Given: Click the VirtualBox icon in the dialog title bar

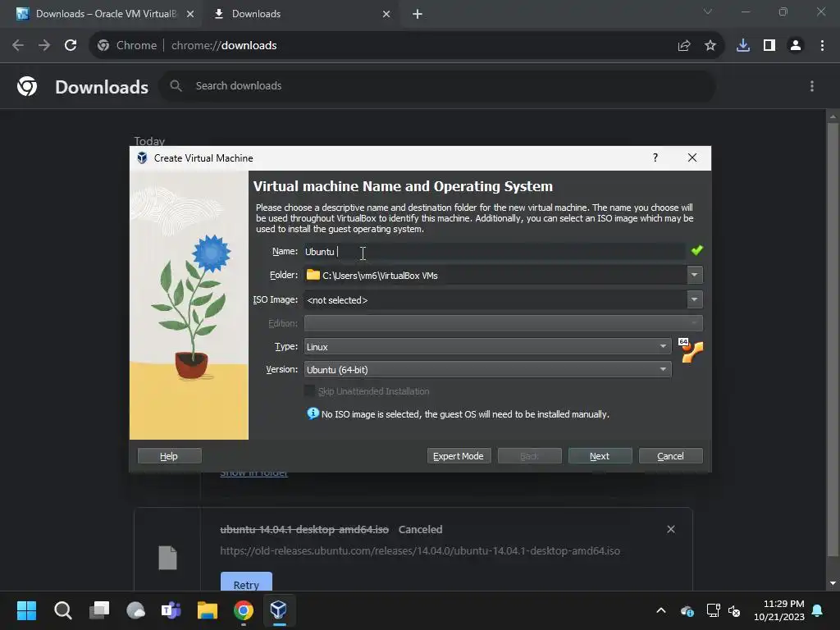Looking at the screenshot, I should pyautogui.click(x=142, y=158).
